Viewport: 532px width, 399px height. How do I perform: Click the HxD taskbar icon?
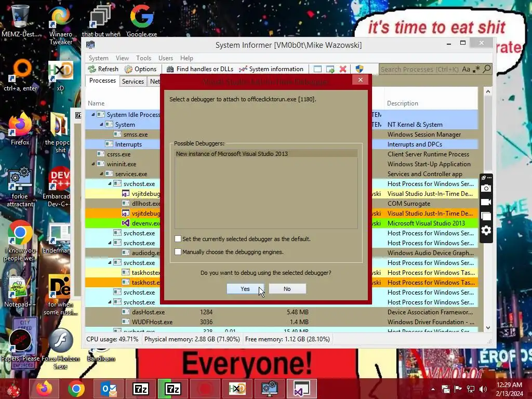[237, 389]
